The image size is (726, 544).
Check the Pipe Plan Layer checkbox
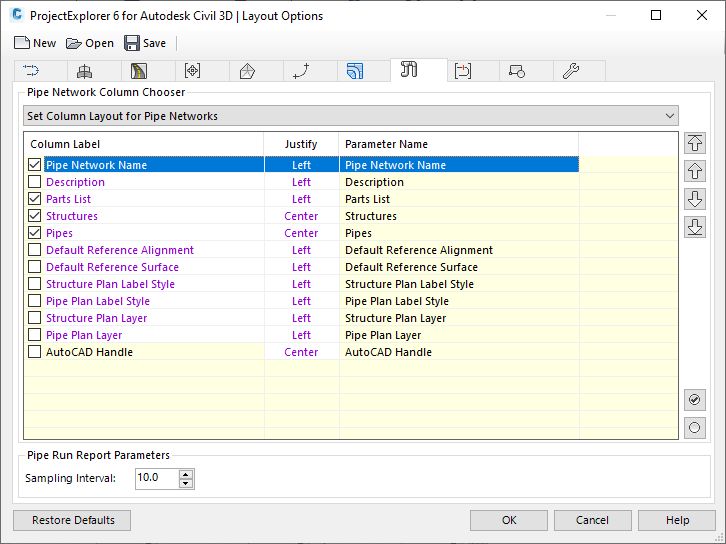coord(34,335)
